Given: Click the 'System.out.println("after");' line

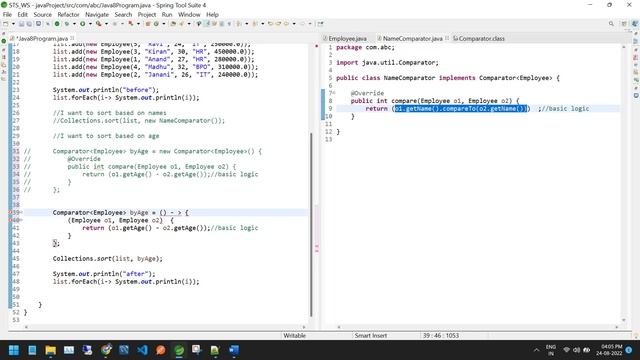Looking at the screenshot, I should pos(104,274).
